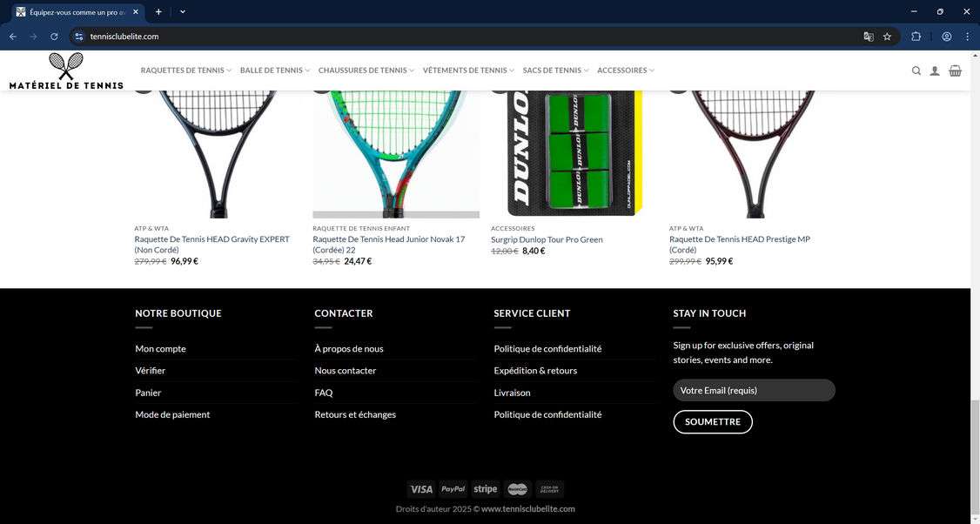Open Panier footer link

click(148, 393)
